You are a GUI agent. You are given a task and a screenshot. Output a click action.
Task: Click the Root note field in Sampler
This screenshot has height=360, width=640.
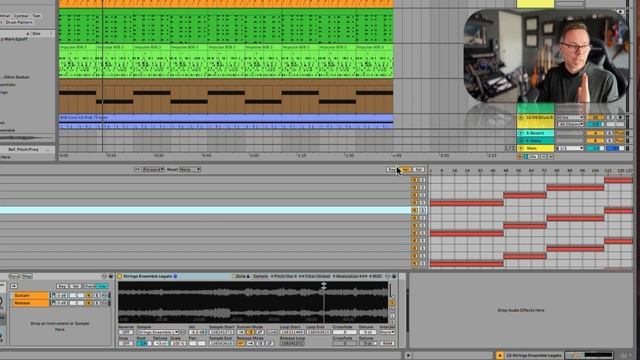pos(143,343)
